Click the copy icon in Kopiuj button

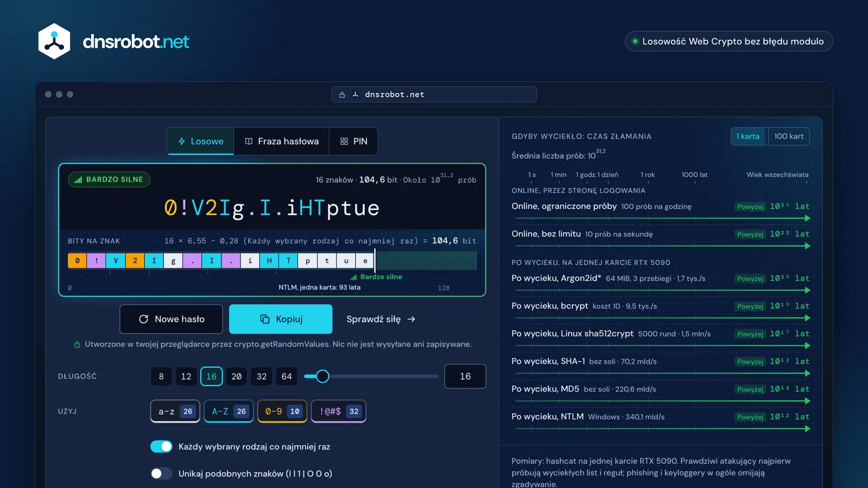pos(265,319)
